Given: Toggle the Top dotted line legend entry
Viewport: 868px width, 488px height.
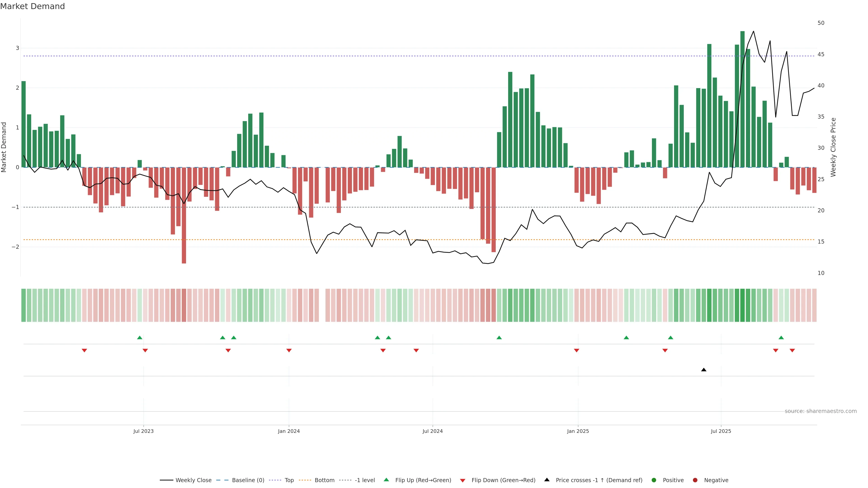Looking at the screenshot, I should pyautogui.click(x=289, y=480).
